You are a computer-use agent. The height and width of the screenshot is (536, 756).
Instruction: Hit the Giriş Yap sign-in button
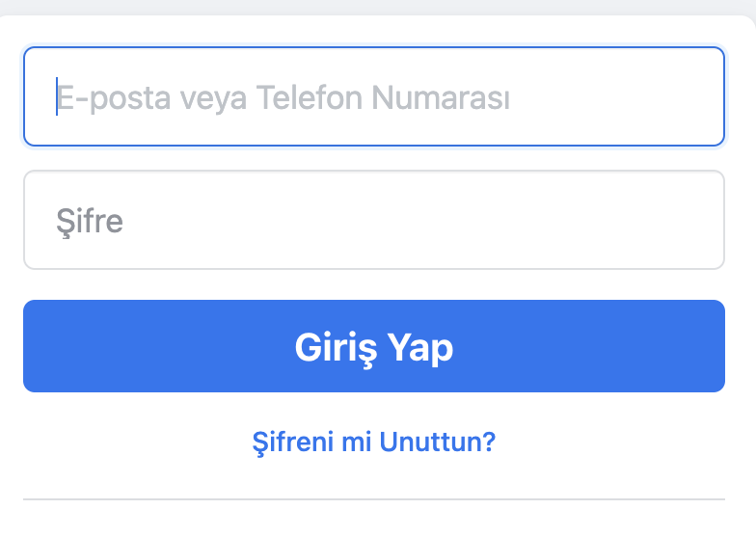click(373, 346)
